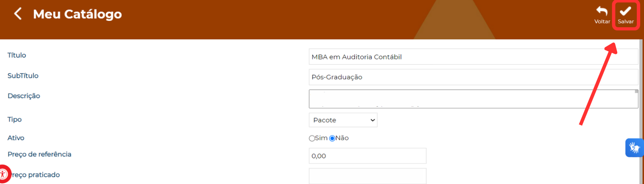Click the Sim label next to Ativo
Image resolution: width=644 pixels, height=184 pixels.
click(321, 138)
